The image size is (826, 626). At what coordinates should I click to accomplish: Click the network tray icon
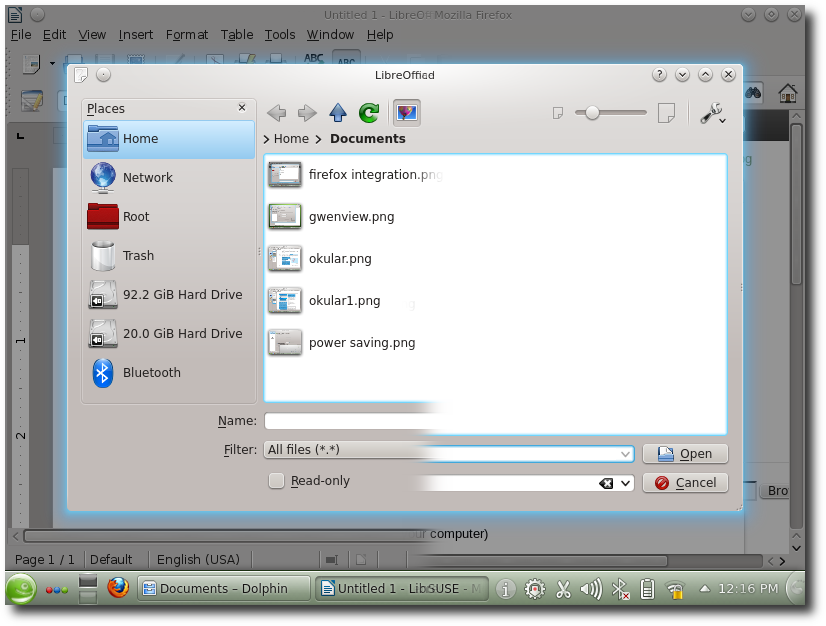pyautogui.click(x=676, y=589)
